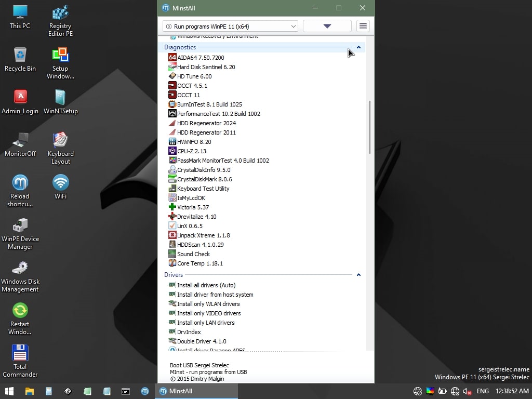Click the BurnInTest 8.1 icon
This screenshot has height=399, width=532.
click(x=172, y=104)
